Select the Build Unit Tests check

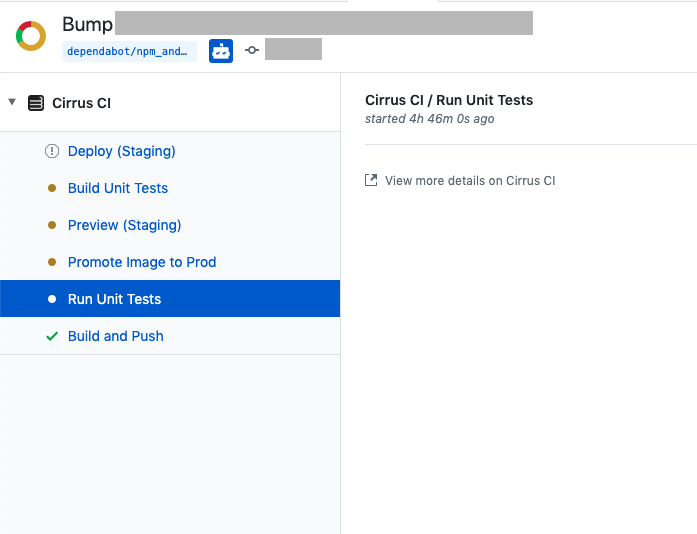pos(118,188)
